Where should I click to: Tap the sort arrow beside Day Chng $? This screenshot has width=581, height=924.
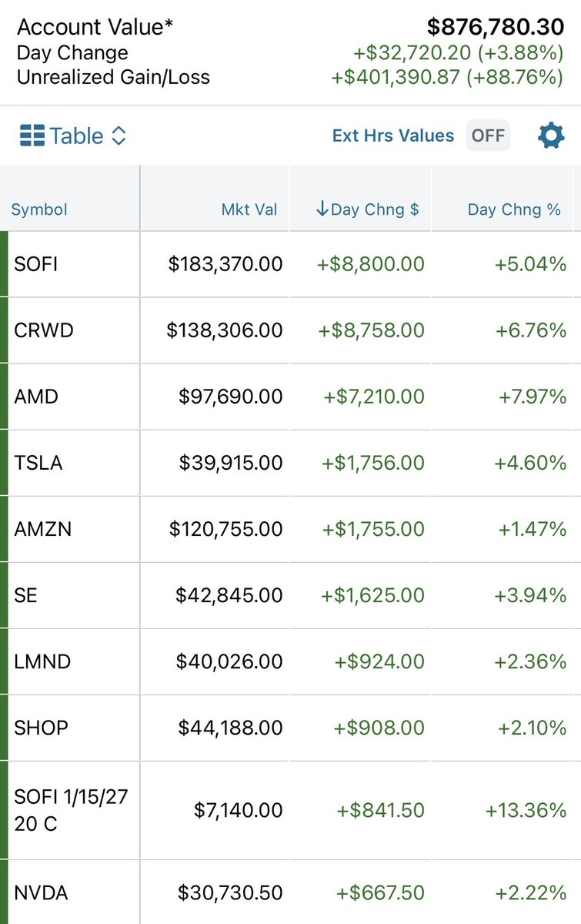point(322,209)
